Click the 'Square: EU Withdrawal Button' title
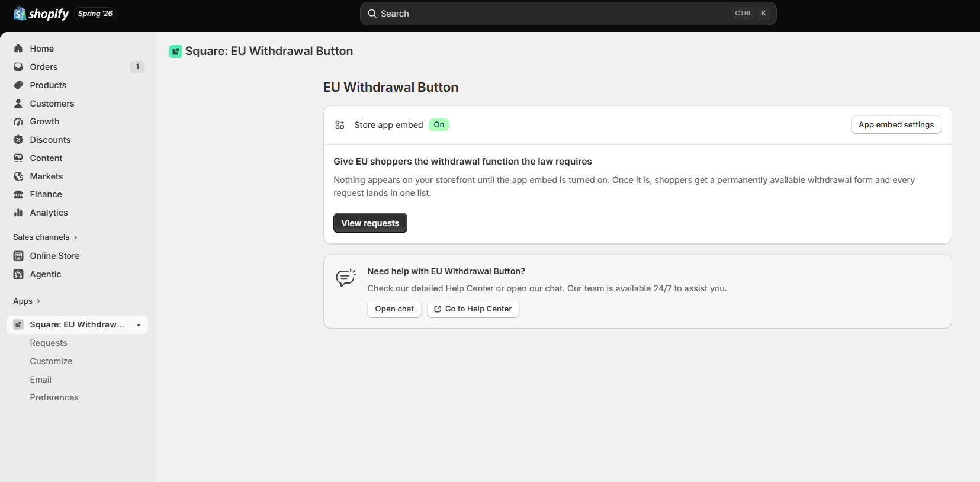The image size is (980, 482). coord(269,52)
